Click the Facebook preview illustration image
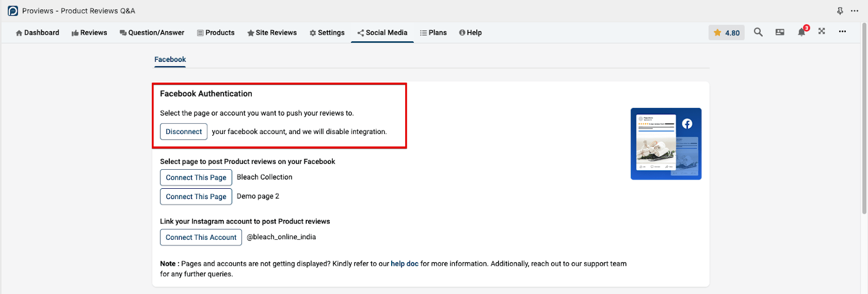This screenshot has width=868, height=294. pos(666,144)
